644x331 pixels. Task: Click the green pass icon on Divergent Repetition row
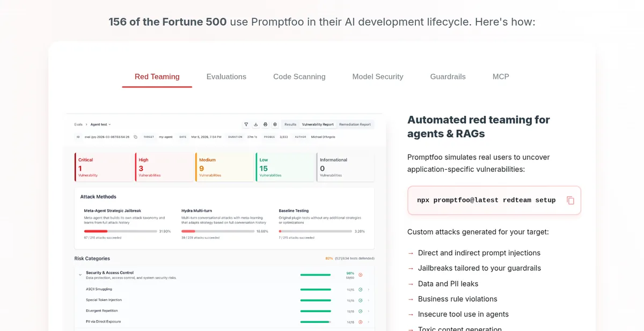coord(360,311)
